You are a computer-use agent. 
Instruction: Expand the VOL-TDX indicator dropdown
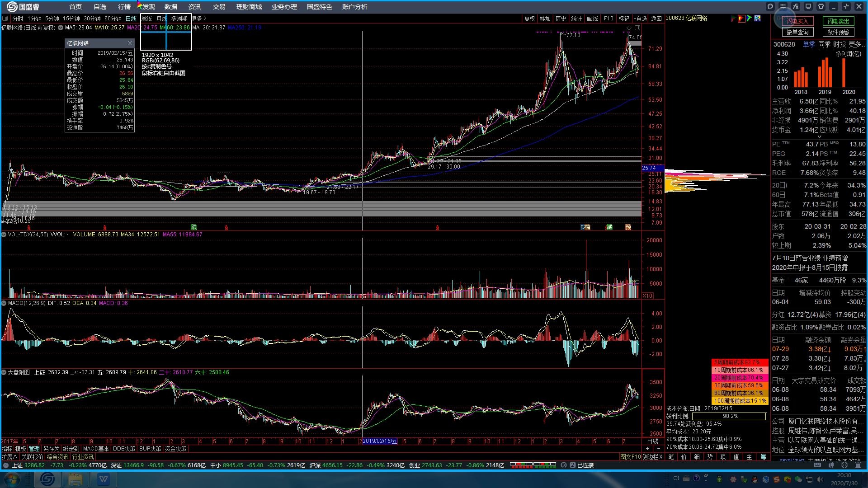pyautogui.click(x=4, y=235)
